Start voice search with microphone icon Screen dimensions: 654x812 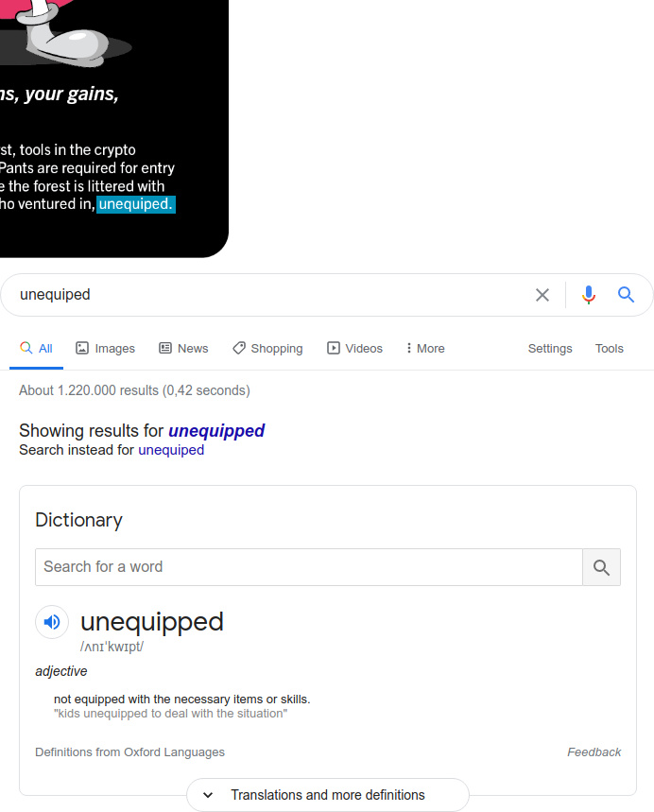588,295
